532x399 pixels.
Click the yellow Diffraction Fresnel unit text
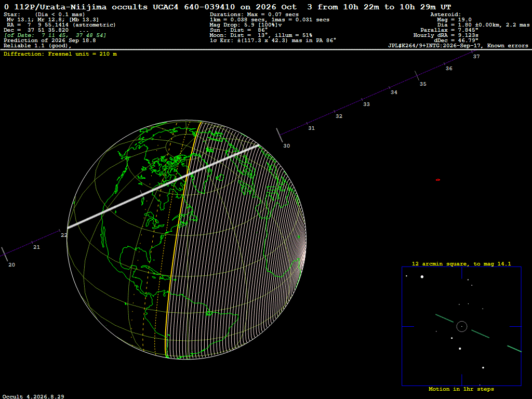pyautogui.click(x=60, y=54)
